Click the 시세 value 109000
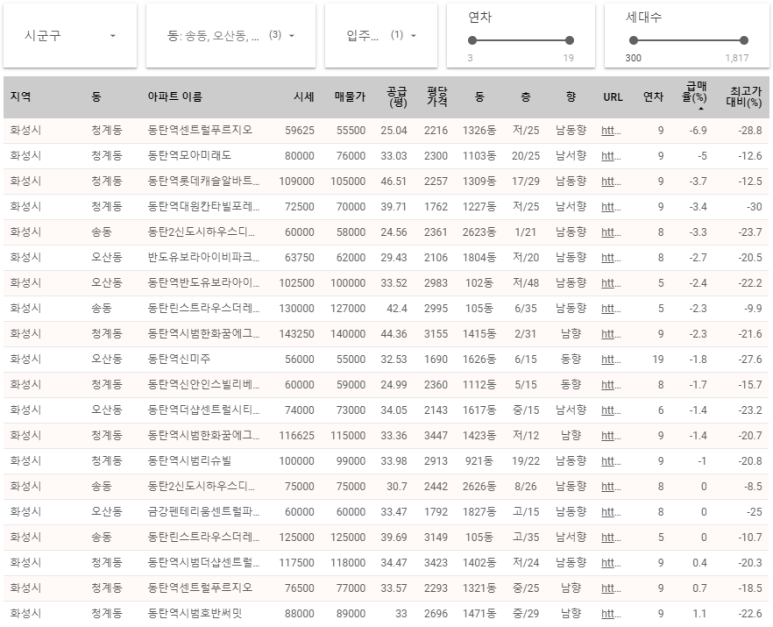The image size is (773, 627). (x=297, y=181)
